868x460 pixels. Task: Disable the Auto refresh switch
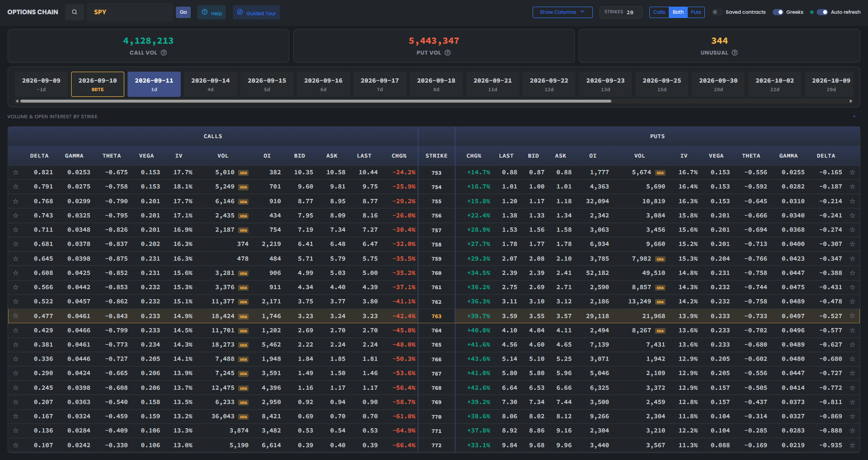[x=822, y=12]
